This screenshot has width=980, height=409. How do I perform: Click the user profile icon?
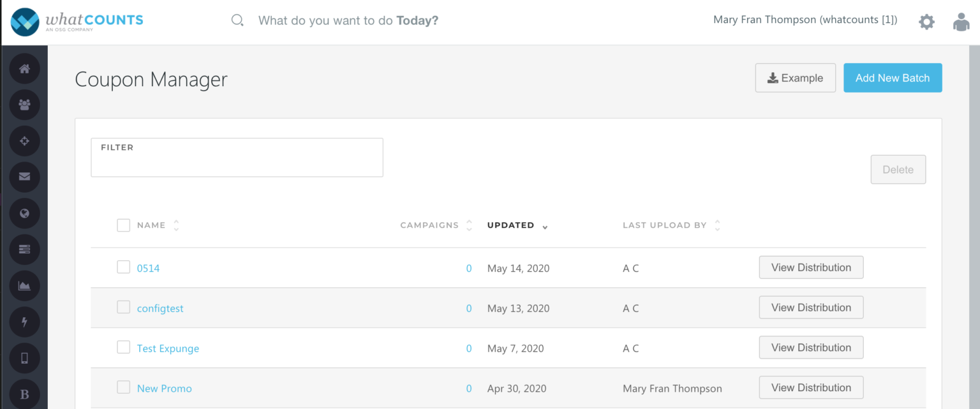click(x=961, y=22)
